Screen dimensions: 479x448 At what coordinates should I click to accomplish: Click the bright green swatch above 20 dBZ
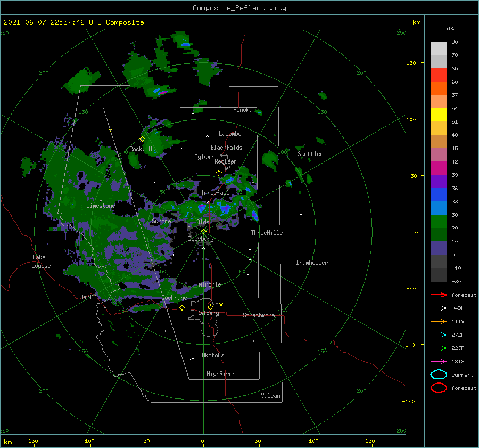point(439,222)
